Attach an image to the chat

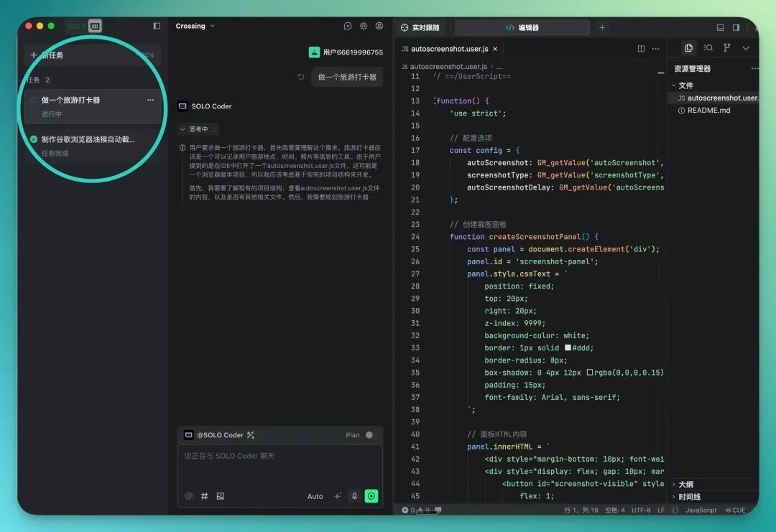click(x=221, y=496)
